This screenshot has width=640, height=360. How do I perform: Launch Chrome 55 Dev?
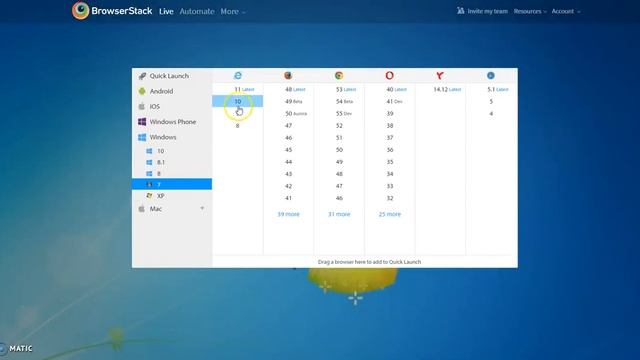pos(339,113)
